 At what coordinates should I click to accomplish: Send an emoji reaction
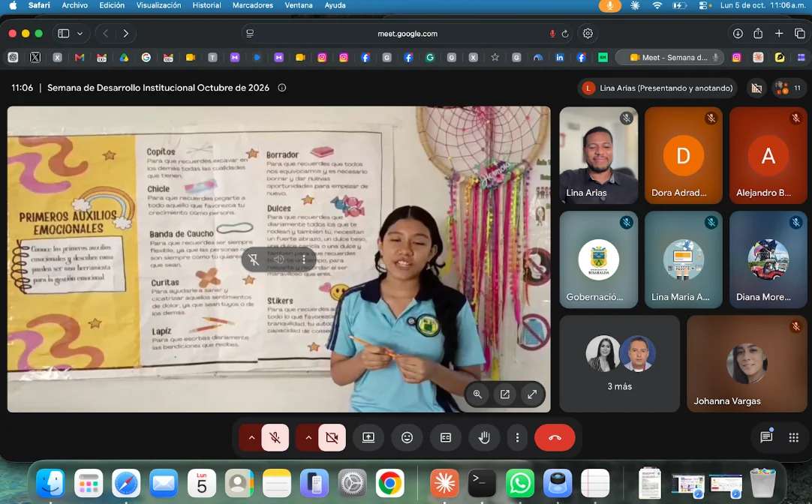point(407,438)
